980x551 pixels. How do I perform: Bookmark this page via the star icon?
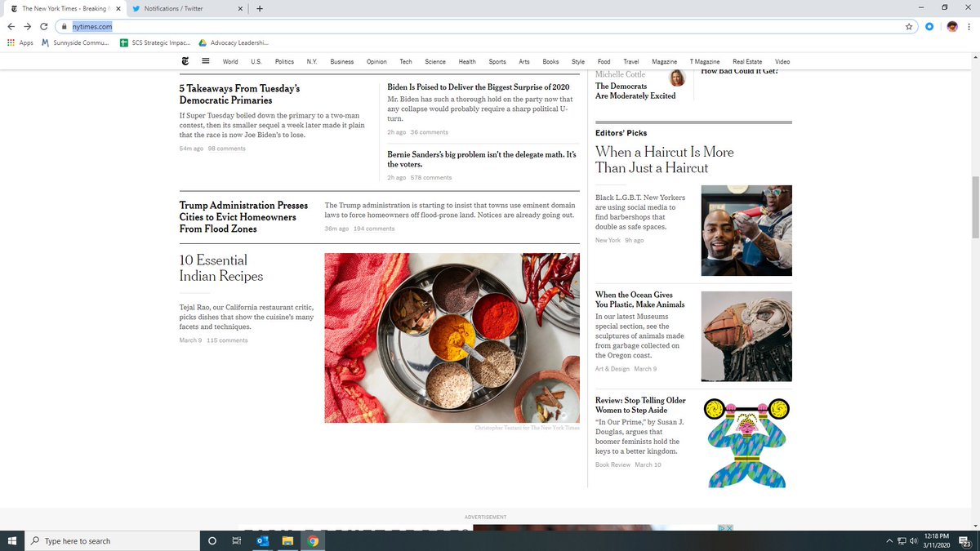click(x=908, y=26)
